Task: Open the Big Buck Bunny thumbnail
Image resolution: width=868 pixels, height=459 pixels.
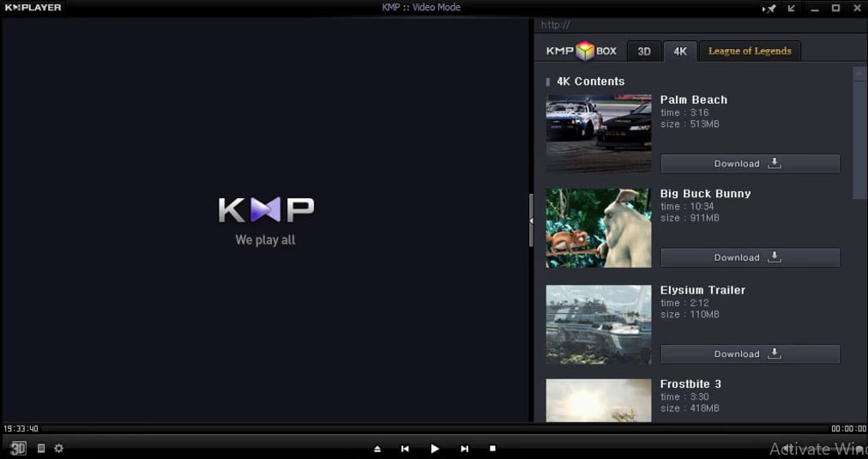Action: tap(599, 228)
